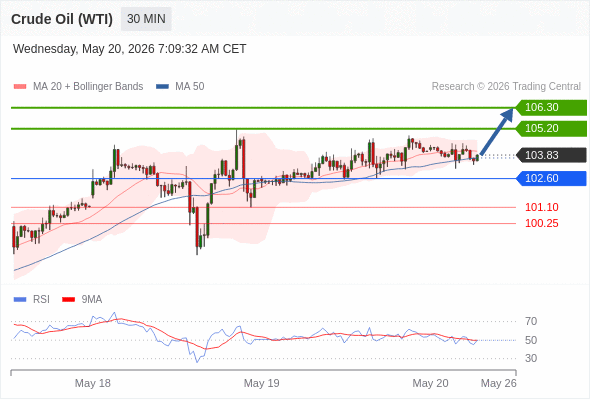Click the 9MA red legend swatch
Image resolution: width=590 pixels, height=400 pixels.
(x=68, y=300)
